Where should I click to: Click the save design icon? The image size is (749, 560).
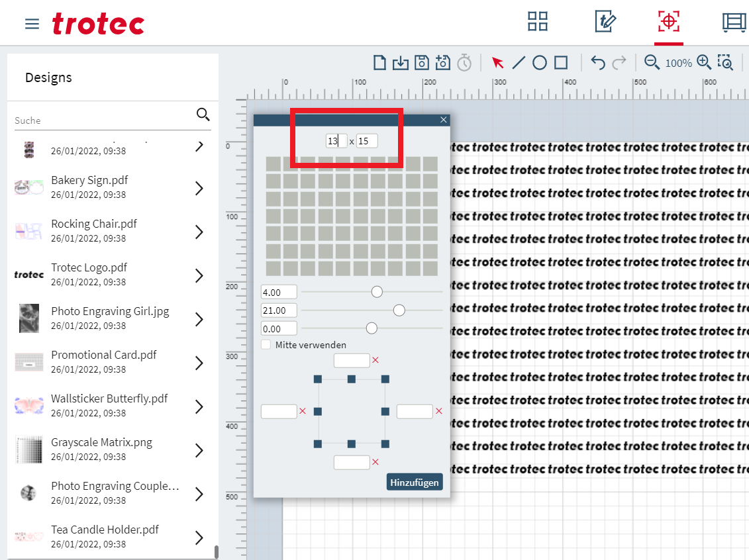pos(421,63)
